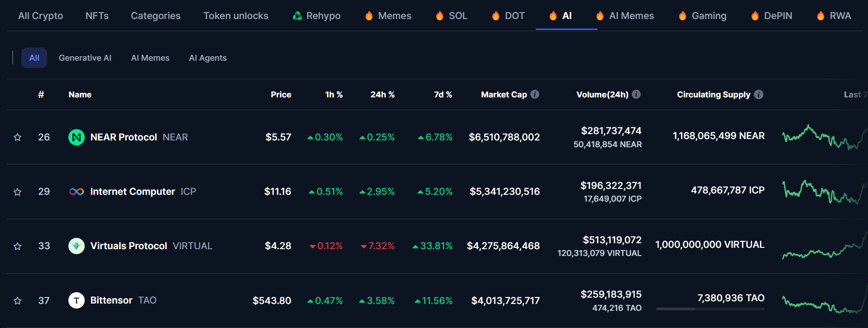Image resolution: width=868 pixels, height=328 pixels.
Task: Sort table by Price column
Action: (x=281, y=94)
